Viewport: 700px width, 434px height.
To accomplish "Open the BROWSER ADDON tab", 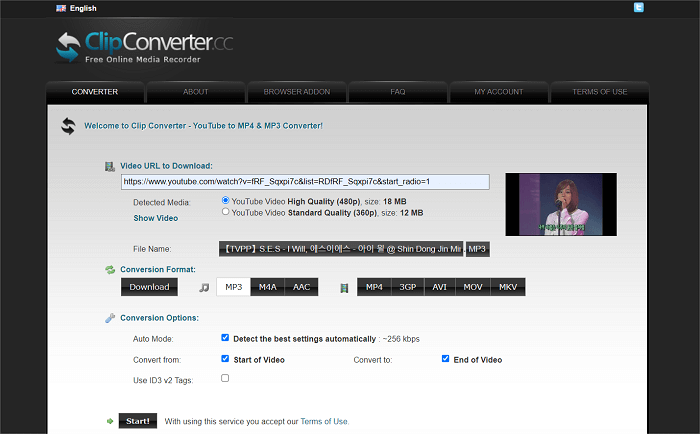I will pyautogui.click(x=297, y=92).
